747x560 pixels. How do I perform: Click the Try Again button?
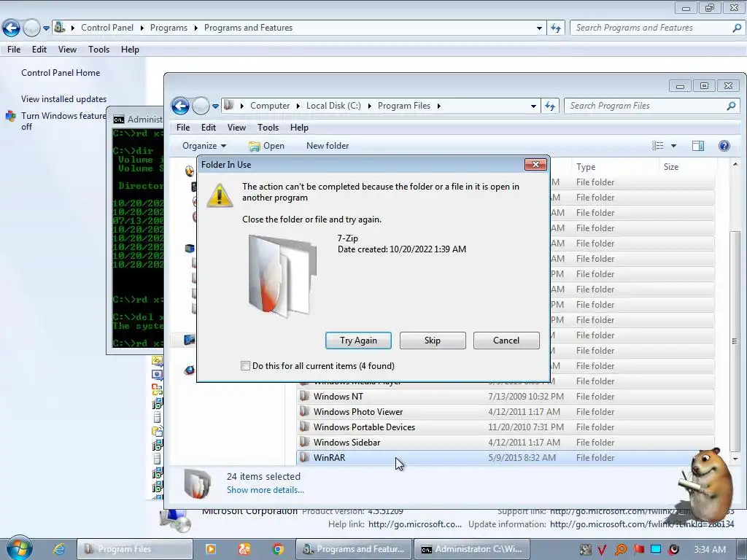coord(358,341)
